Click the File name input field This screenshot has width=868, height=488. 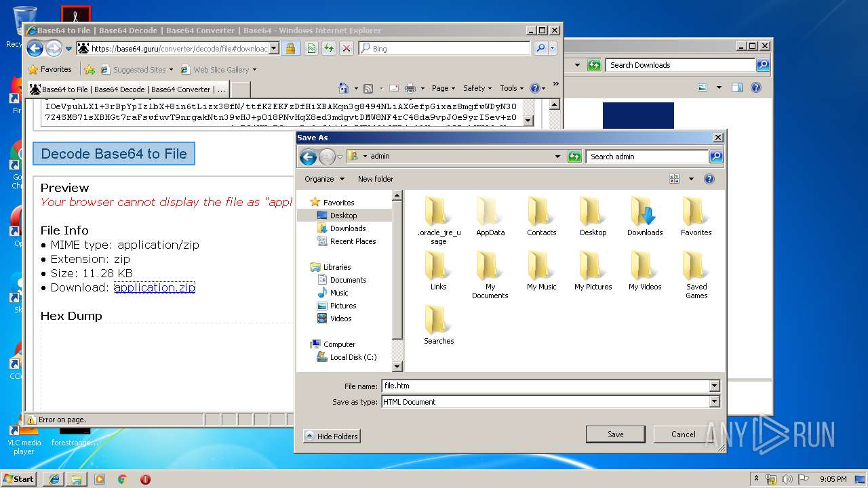[x=546, y=386]
